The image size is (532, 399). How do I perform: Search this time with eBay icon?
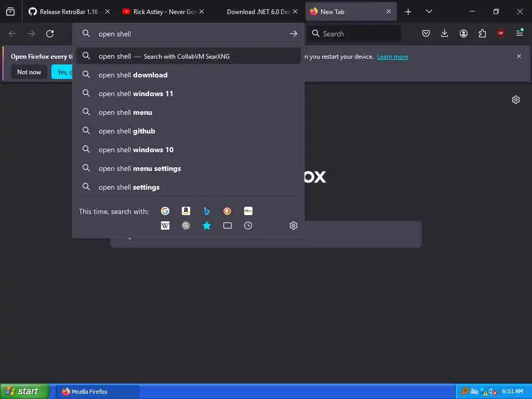pos(248,211)
